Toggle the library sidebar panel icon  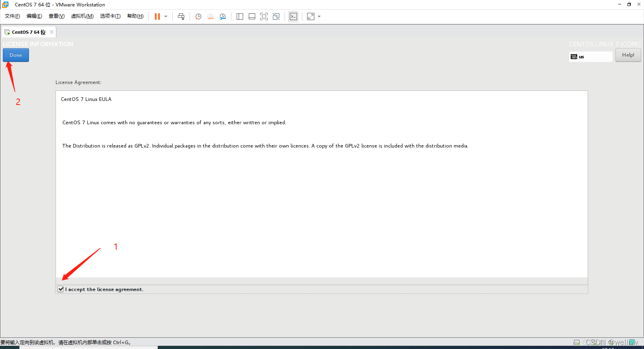pos(240,16)
